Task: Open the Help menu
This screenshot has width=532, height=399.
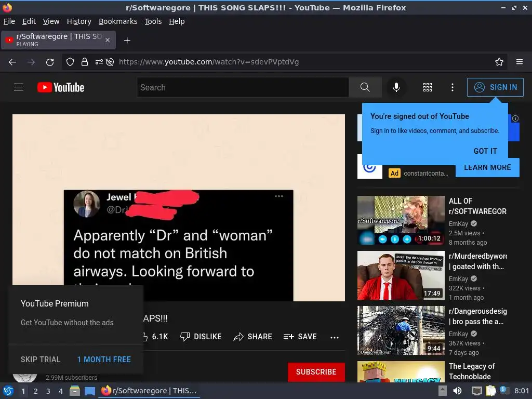Action: point(177,21)
